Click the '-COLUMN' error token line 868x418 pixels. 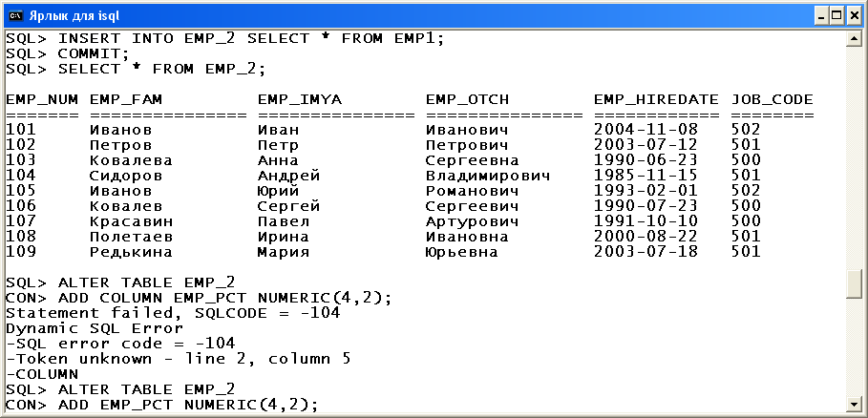pyautogui.click(x=42, y=375)
